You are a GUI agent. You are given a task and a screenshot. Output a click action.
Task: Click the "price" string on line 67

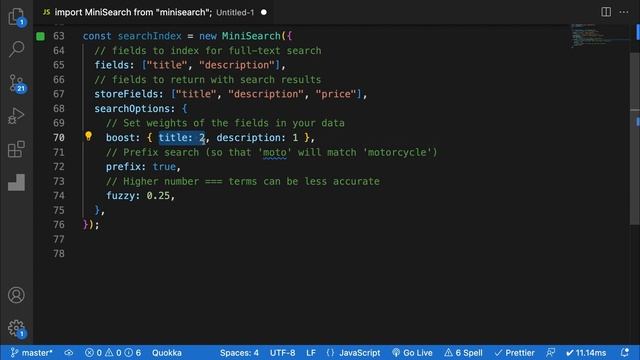click(x=336, y=94)
